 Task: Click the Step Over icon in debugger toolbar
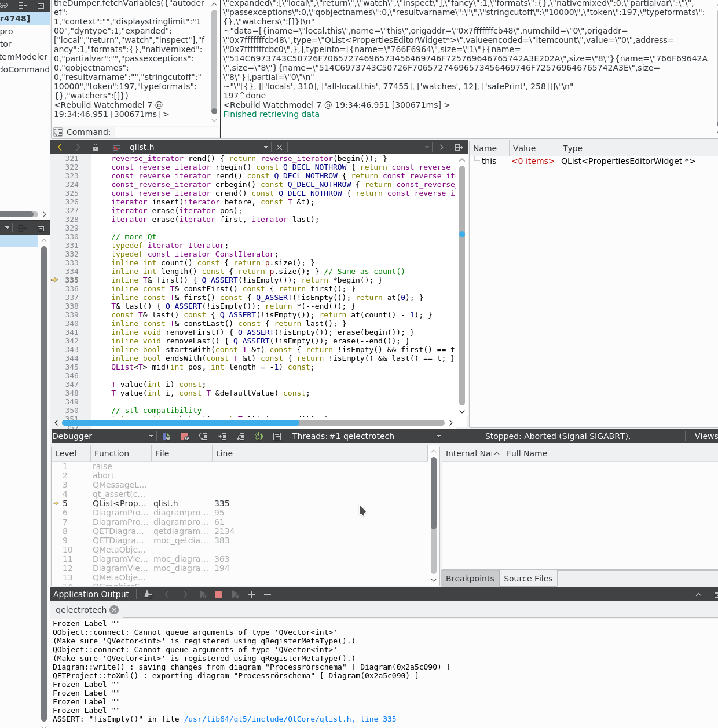point(203,436)
